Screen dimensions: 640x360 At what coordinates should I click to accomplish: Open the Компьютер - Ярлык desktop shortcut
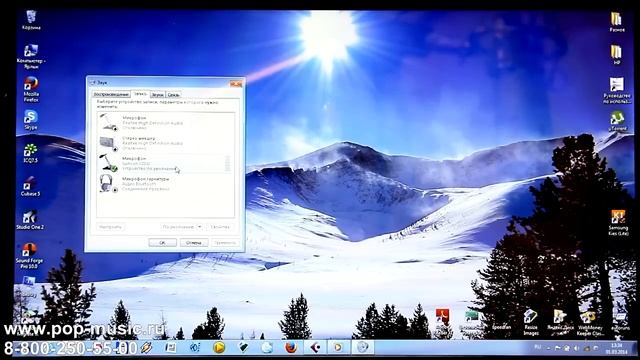coord(31,56)
